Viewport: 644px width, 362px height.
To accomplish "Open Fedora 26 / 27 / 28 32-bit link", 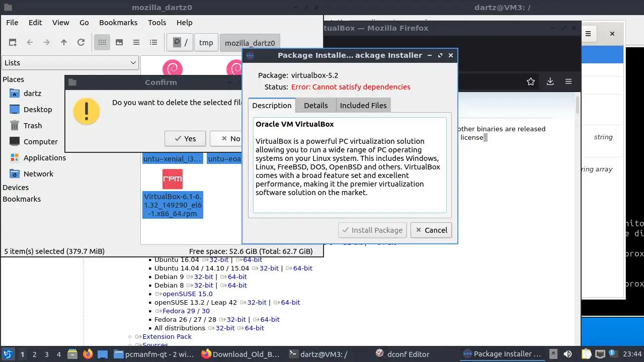I will 236,320.
